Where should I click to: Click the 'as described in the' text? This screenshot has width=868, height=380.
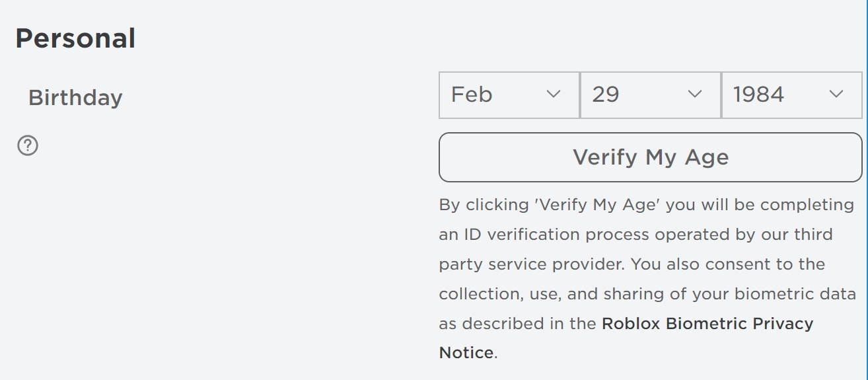click(519, 324)
